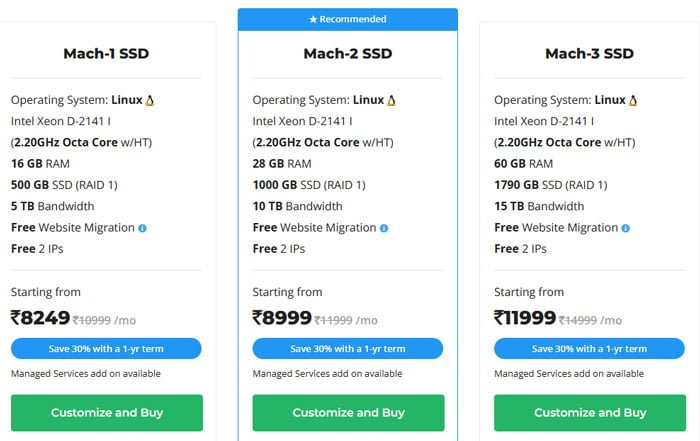
Task: Click the ₹8999 price on Mach-2
Action: [x=282, y=318]
